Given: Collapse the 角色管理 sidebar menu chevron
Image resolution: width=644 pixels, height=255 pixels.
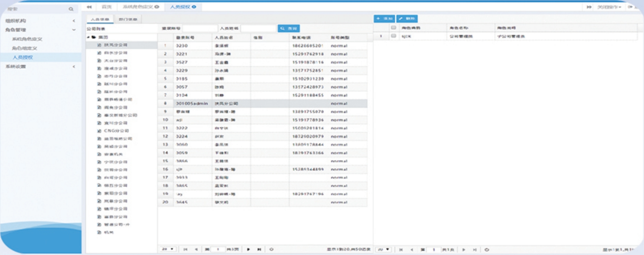Looking at the screenshot, I should point(74,30).
